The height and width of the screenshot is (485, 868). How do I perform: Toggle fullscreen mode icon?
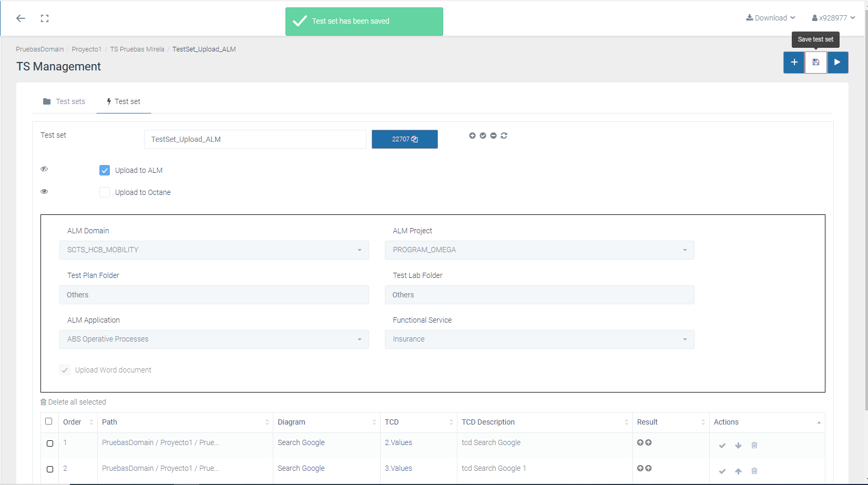click(x=45, y=18)
